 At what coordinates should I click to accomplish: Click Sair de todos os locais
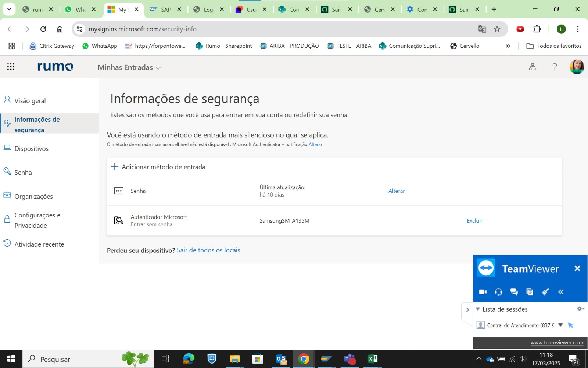point(208,250)
